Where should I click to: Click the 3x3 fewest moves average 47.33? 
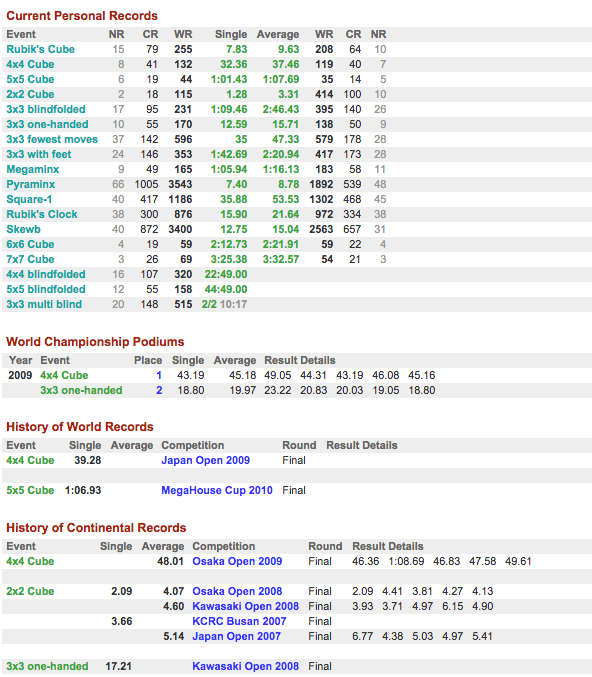pos(285,139)
